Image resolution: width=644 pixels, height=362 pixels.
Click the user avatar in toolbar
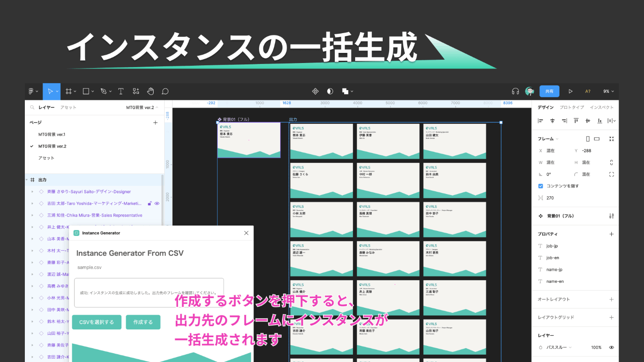(529, 92)
